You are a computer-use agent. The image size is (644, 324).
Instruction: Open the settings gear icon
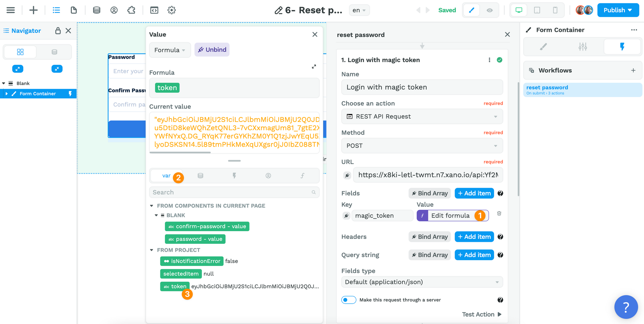click(172, 10)
